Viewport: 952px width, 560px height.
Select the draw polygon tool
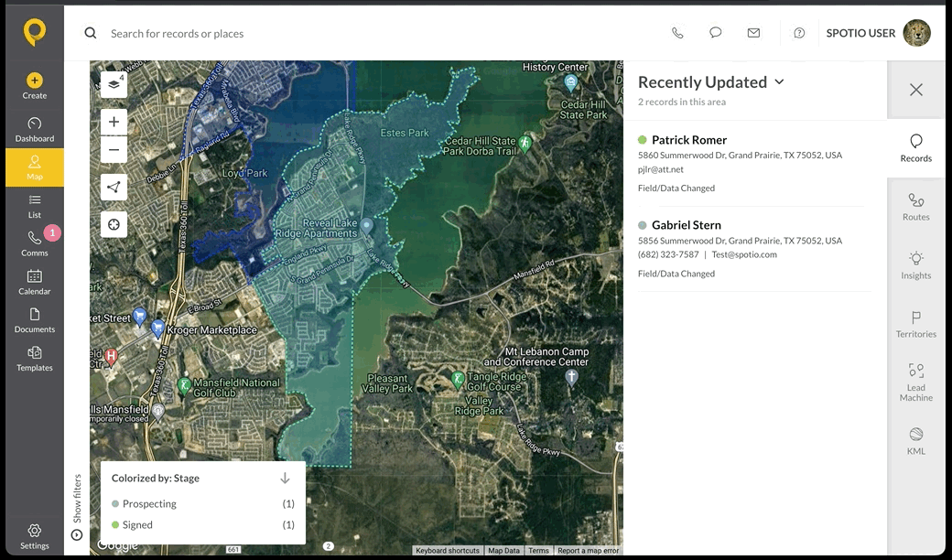click(x=114, y=187)
